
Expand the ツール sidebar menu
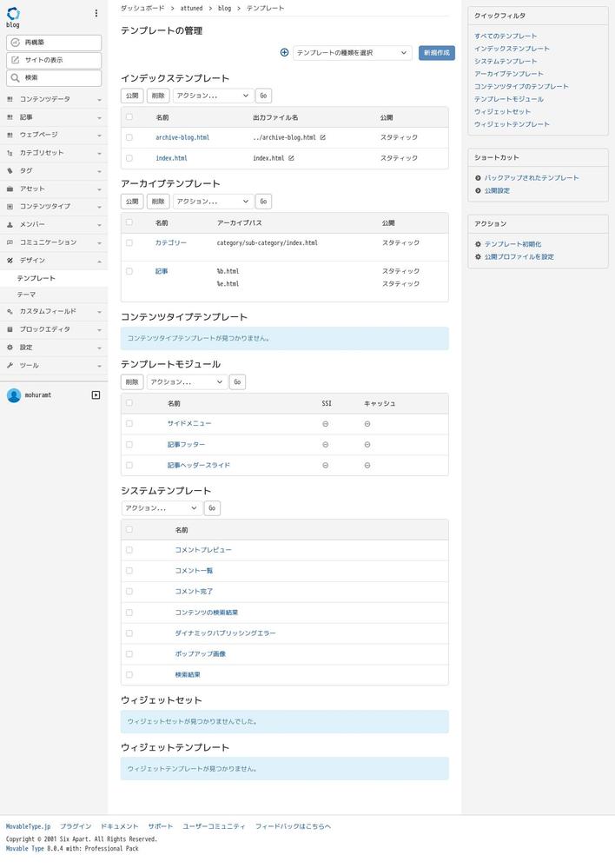(x=54, y=366)
